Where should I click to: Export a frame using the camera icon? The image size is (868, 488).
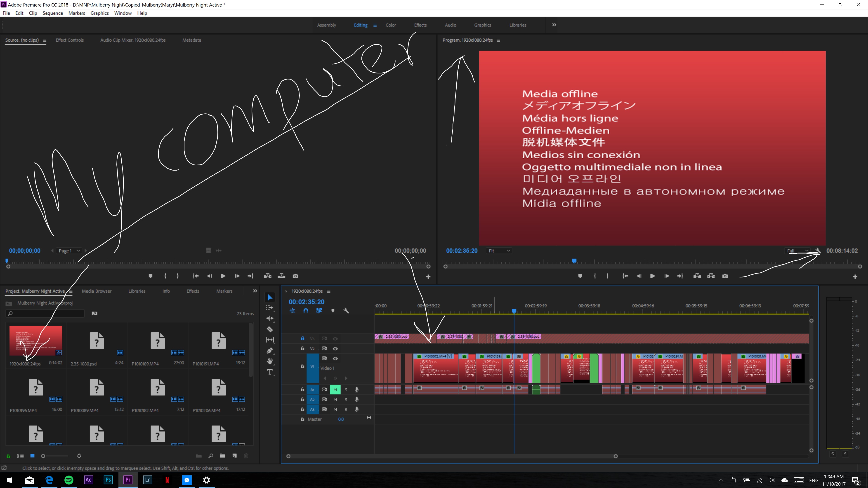pos(725,276)
